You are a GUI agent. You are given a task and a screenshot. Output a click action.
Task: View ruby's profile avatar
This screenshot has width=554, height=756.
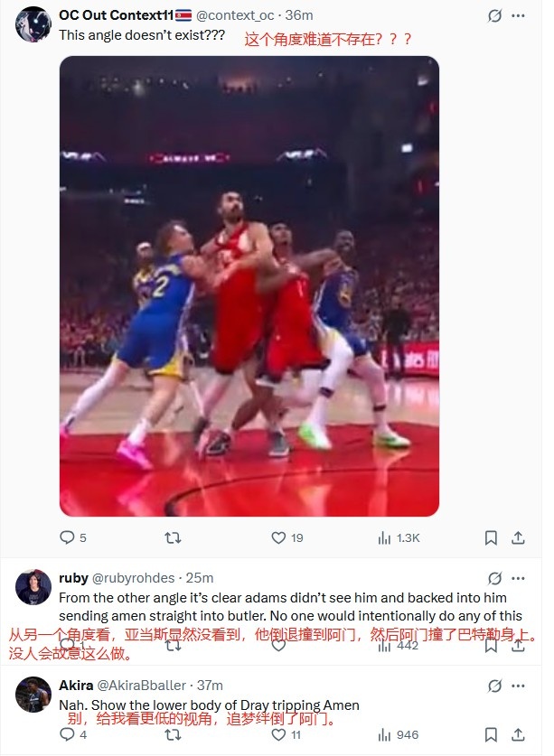33,587
